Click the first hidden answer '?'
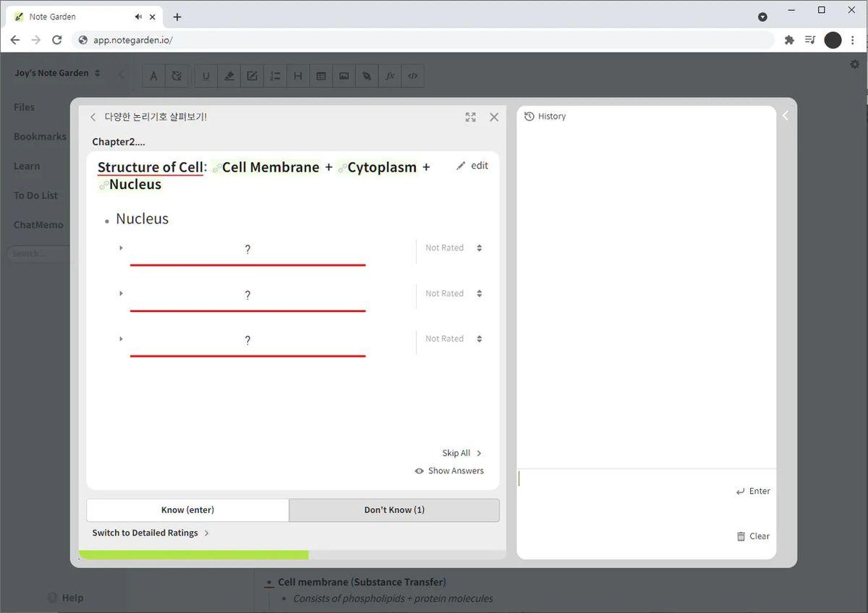 pyautogui.click(x=247, y=250)
